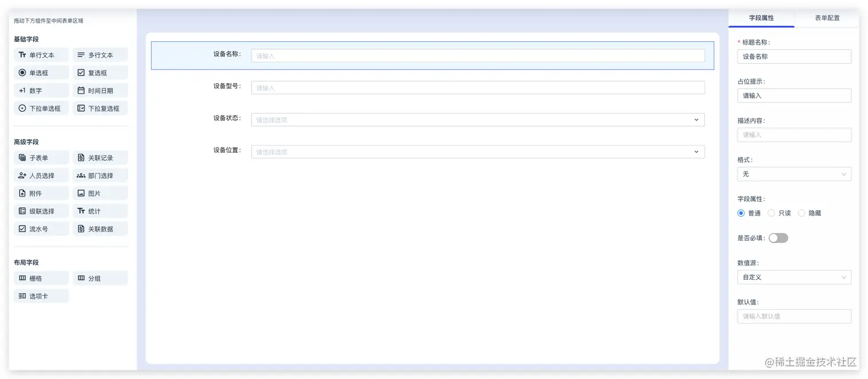Click the 设备名称 field label
This screenshot has height=379, width=868.
227,54
